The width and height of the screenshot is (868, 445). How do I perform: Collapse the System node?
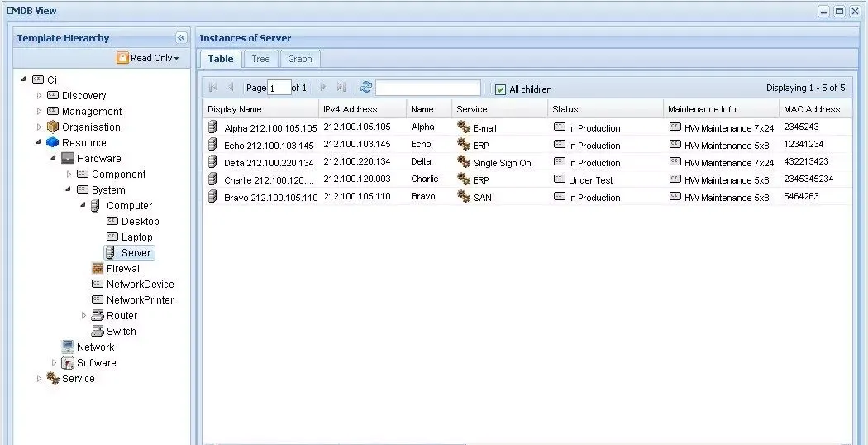coord(68,189)
